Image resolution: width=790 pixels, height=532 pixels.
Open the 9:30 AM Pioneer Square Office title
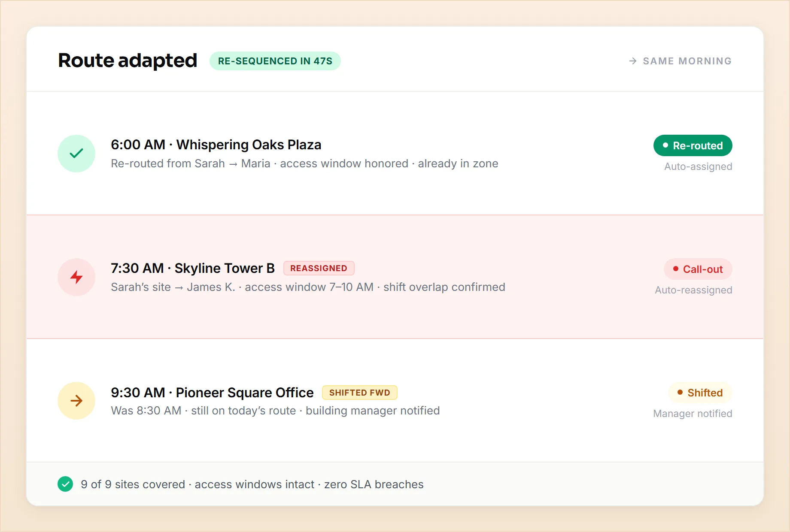pos(212,393)
